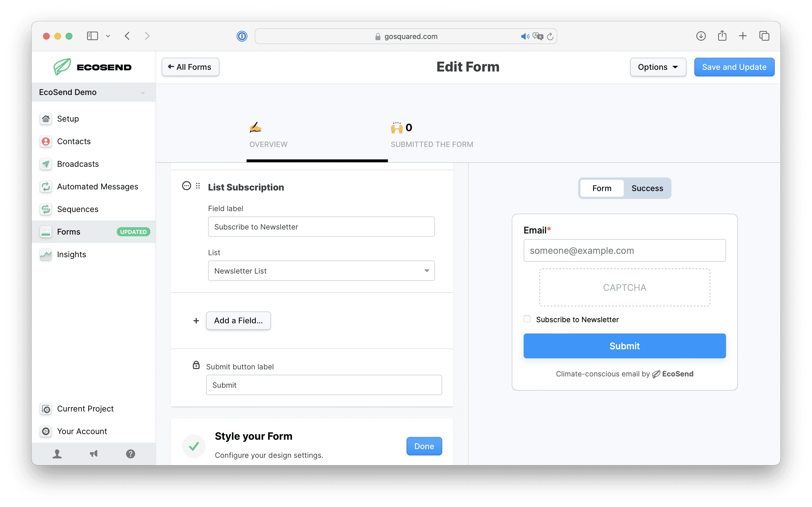The image size is (812, 507).
Task: Click the EcoSend leaf logo
Action: tap(62, 67)
